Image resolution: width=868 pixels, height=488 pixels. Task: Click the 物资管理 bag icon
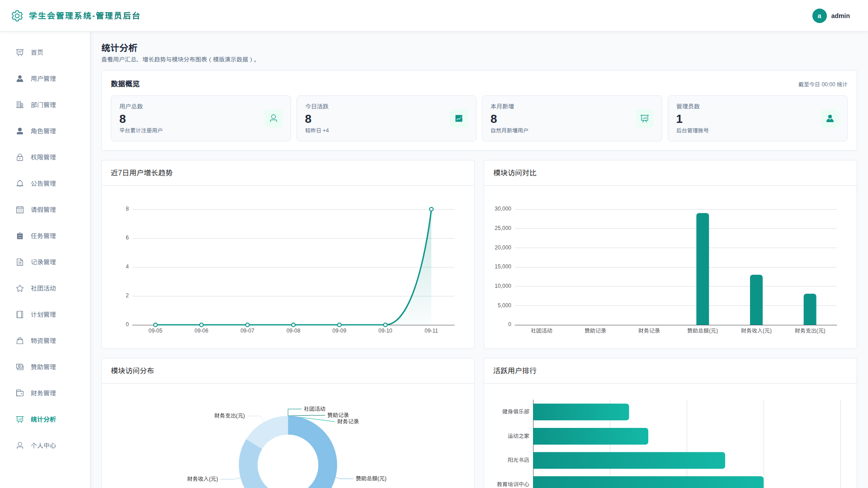20,341
